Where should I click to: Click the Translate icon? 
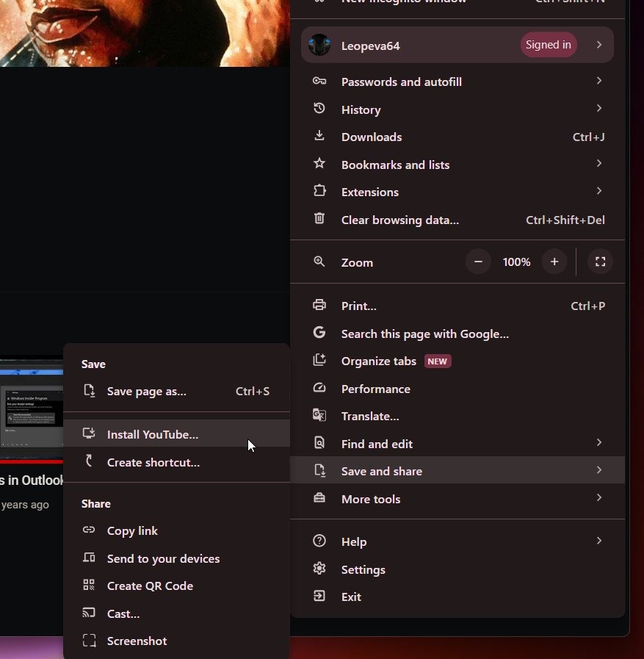tap(319, 415)
